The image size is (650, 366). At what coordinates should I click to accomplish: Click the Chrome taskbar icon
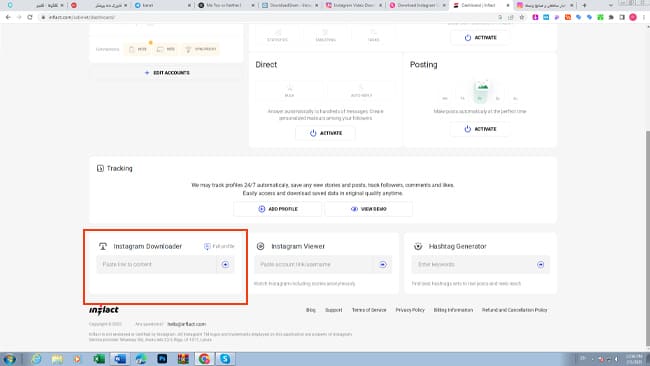pos(204,359)
